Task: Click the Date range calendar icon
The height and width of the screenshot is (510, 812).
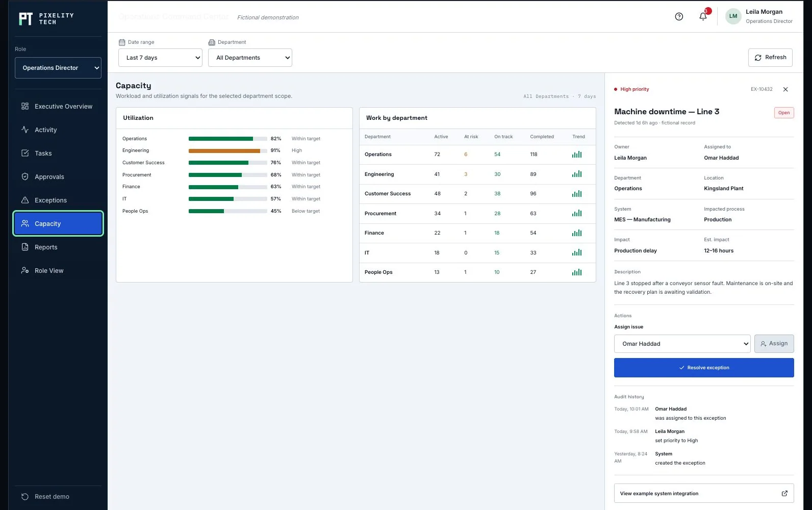Action: click(122, 42)
